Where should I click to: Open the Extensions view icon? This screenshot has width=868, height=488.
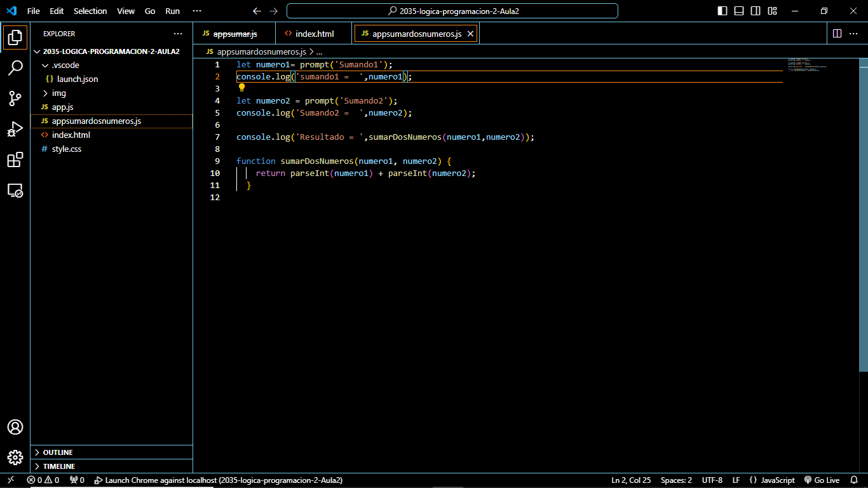(15, 159)
